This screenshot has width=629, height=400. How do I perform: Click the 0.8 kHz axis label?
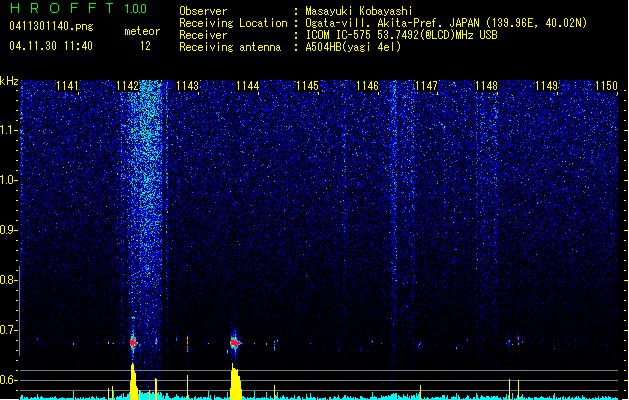[8, 280]
